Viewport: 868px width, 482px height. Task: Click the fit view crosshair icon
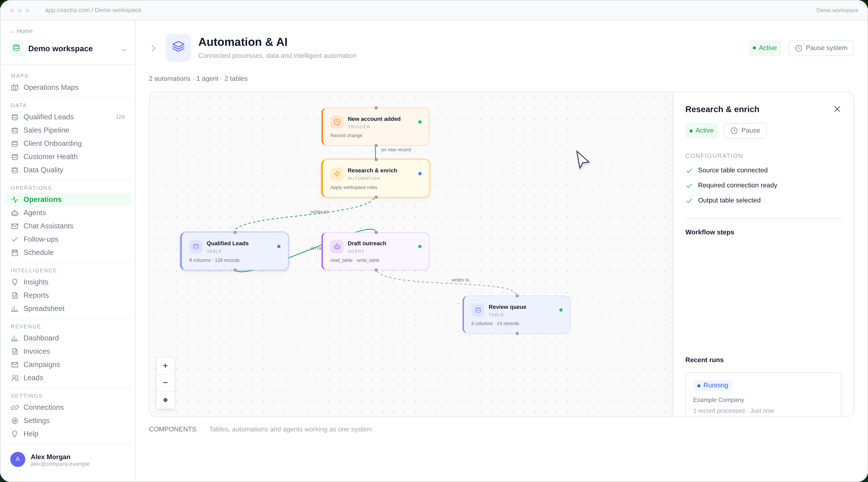165,400
